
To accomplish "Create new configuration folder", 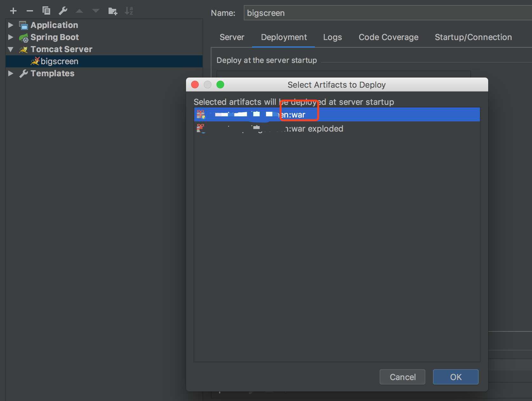I will [x=113, y=11].
